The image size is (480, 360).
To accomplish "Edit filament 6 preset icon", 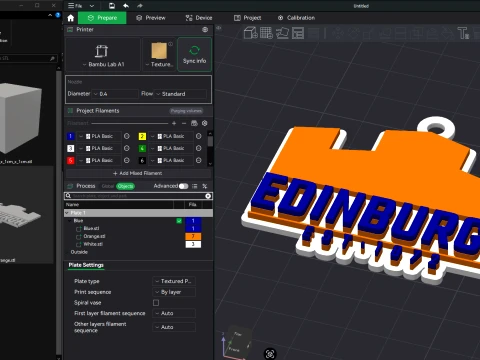I will (x=199, y=160).
